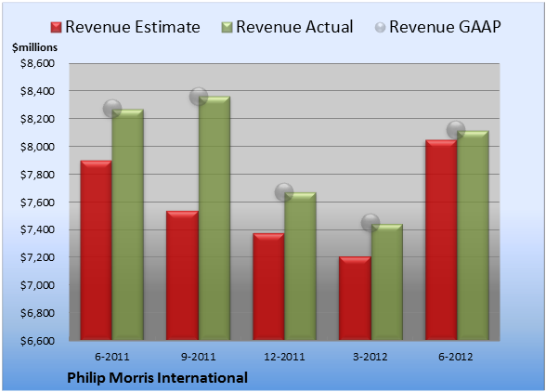Click the GAAP sphere marker for 6-2012
Viewport: 546px width, 392px height.
tap(456, 130)
